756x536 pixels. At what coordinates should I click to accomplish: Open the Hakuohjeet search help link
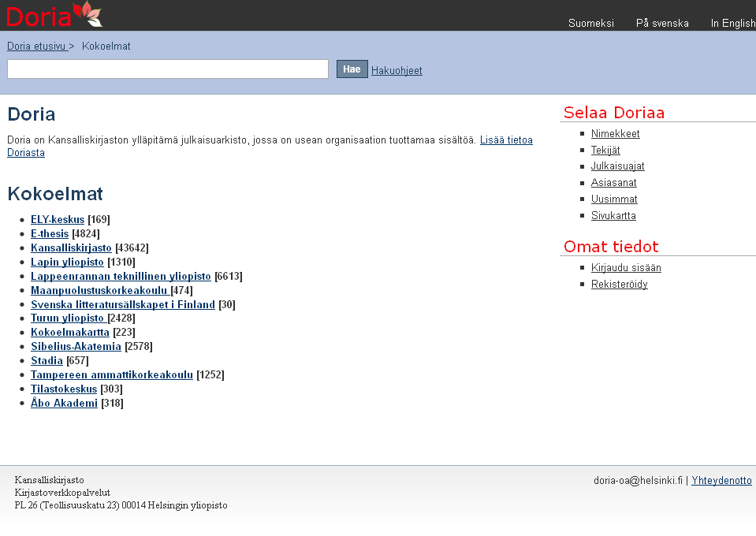coord(397,70)
